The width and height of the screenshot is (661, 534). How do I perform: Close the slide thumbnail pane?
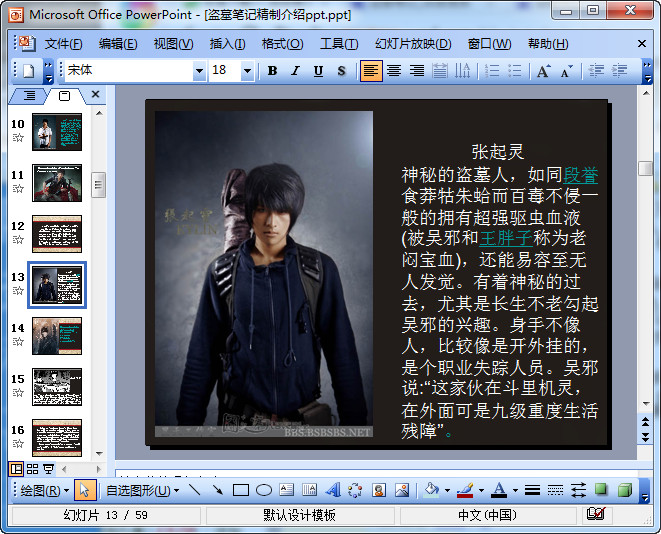point(96,94)
